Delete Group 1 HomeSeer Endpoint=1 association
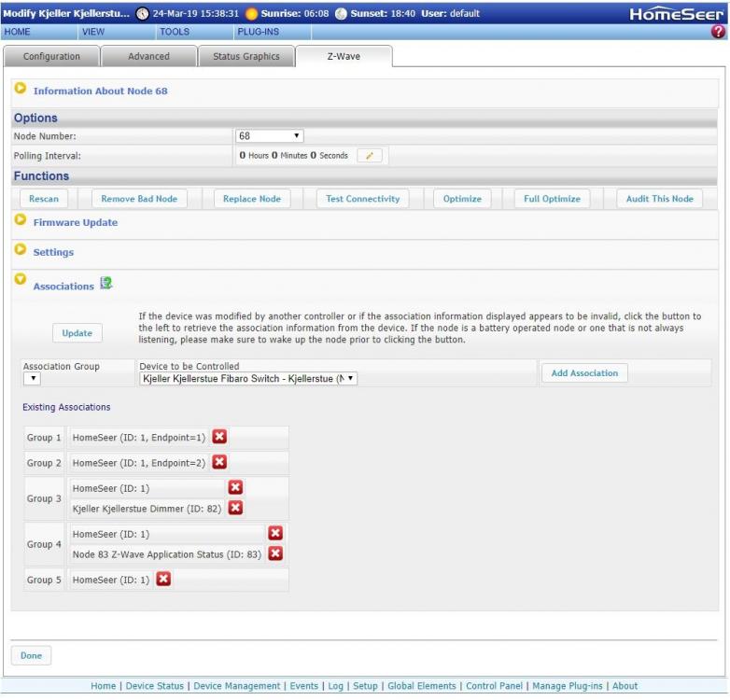Screen dimensions: 730x700 click(219, 438)
